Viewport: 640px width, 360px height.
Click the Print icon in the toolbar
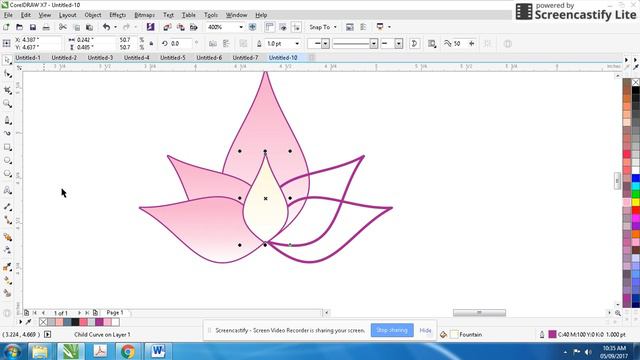(x=46, y=27)
